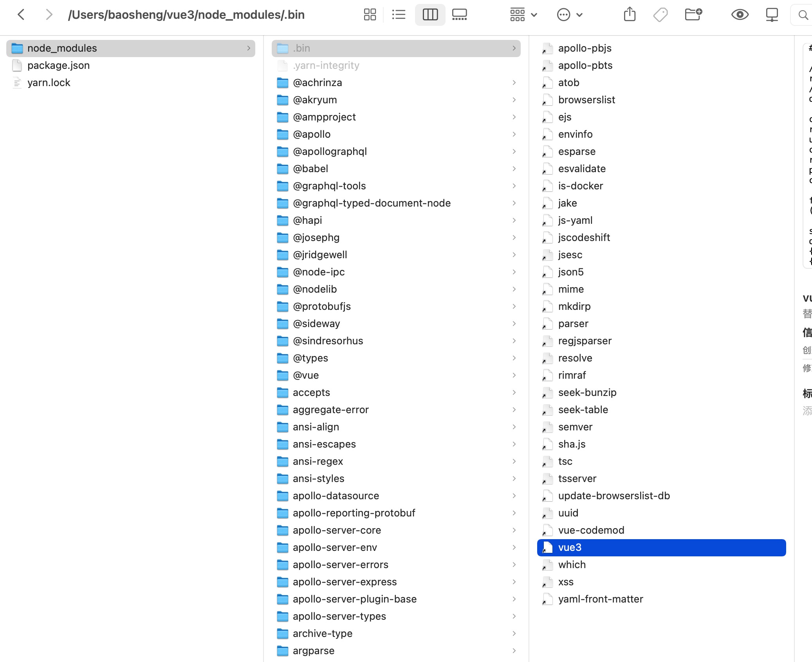Click the rimraf alias file icon
This screenshot has width=812, height=662.
point(547,375)
